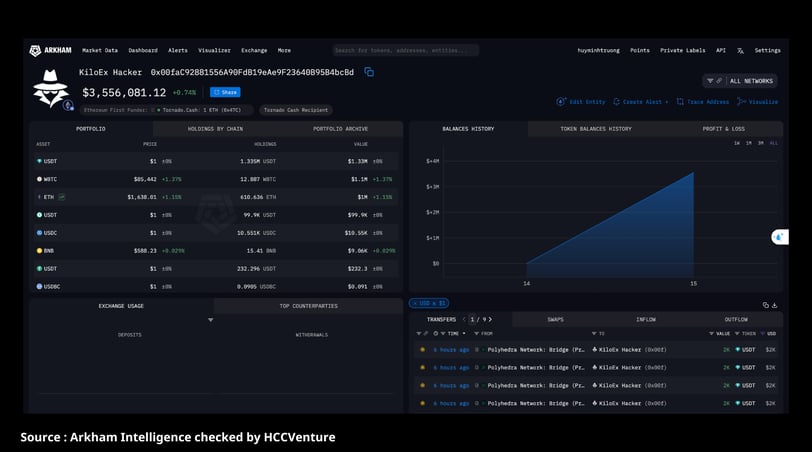812x452 pixels.
Task: Open the Value column filter
Action: (712, 333)
